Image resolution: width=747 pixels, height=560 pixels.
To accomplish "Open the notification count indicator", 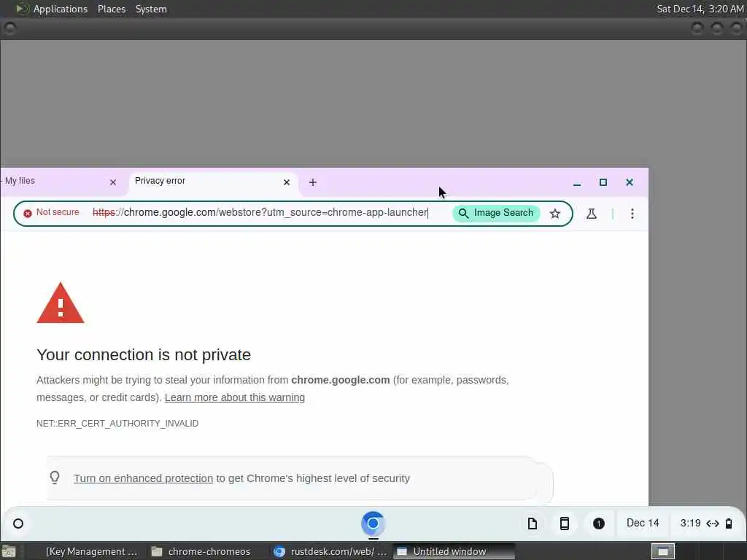I will tap(599, 524).
